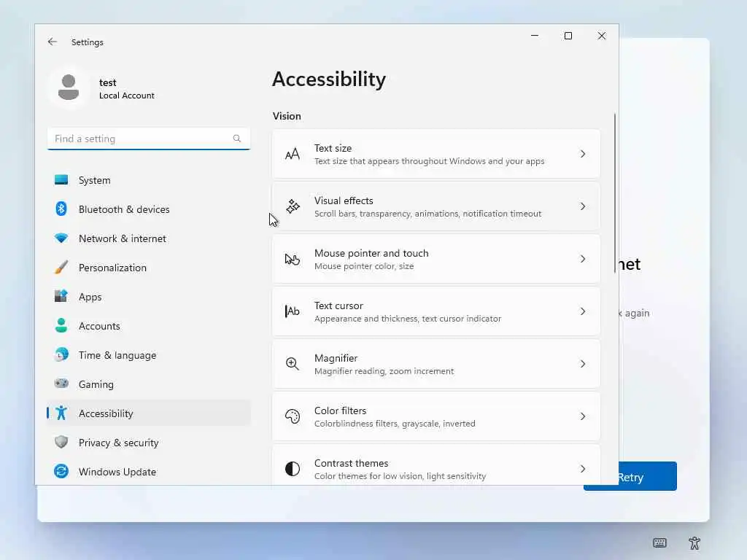
Task: Expand Mouse pointer and touch chevron
Action: [x=583, y=259]
